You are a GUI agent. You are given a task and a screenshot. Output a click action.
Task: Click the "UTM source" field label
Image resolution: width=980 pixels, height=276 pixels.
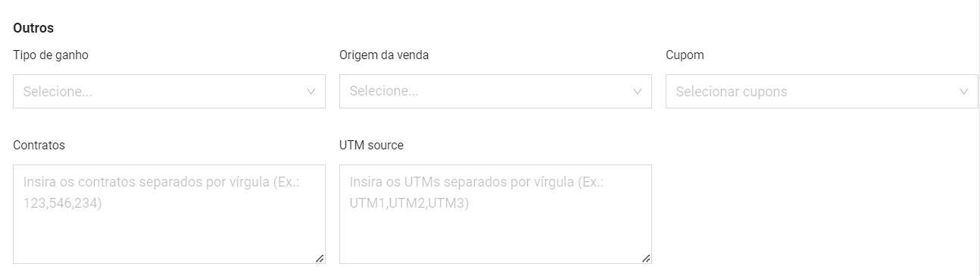tap(372, 145)
